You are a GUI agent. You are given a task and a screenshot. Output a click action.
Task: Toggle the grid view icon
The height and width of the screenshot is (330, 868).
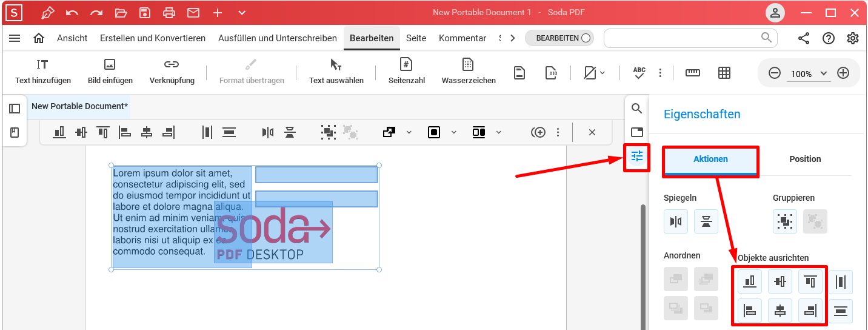coord(724,73)
